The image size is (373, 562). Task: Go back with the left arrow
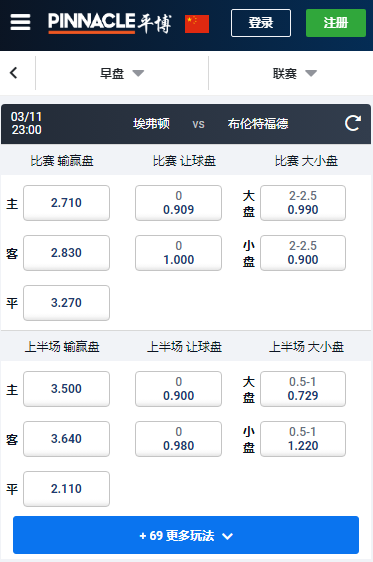14,73
